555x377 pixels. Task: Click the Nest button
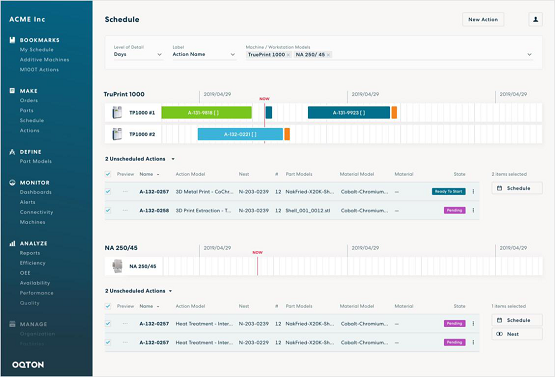click(517, 334)
